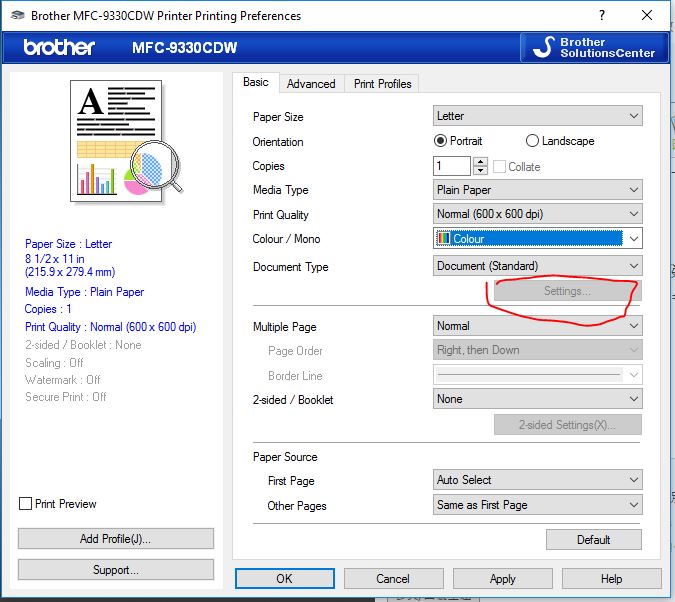
Task: Open the Other Pages dropdown
Action: coord(538,505)
